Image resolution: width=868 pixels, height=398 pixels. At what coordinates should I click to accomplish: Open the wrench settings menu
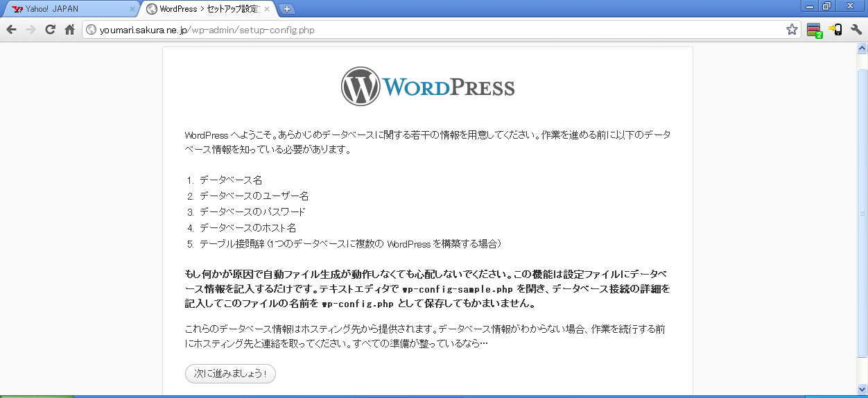[856, 30]
